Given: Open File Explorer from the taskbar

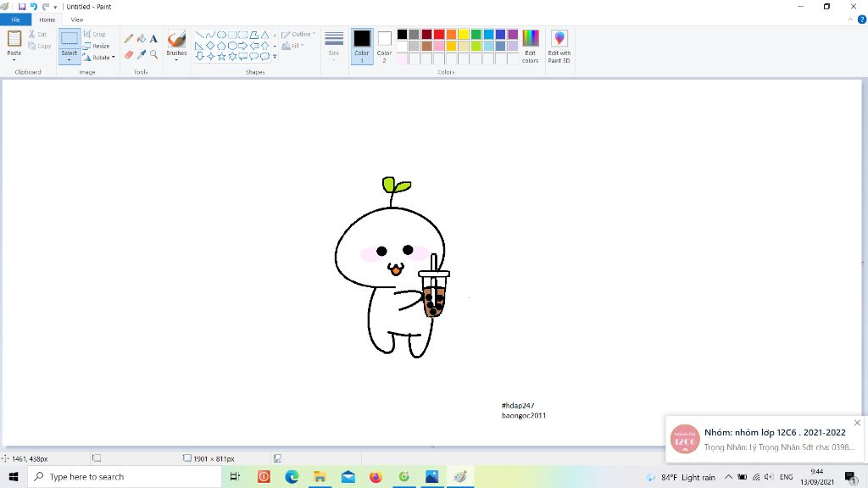Looking at the screenshot, I should [320, 476].
